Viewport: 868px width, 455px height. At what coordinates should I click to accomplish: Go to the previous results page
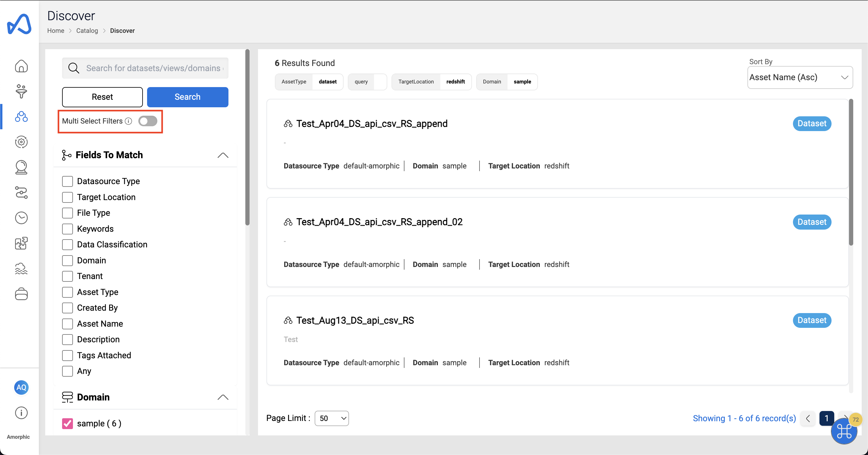tap(808, 418)
